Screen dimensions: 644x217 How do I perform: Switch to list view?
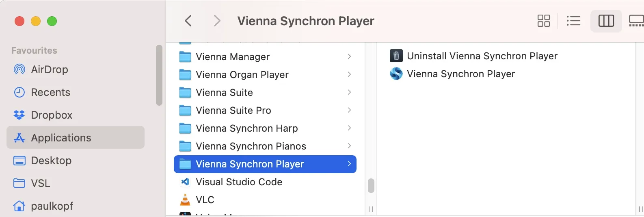click(x=573, y=21)
